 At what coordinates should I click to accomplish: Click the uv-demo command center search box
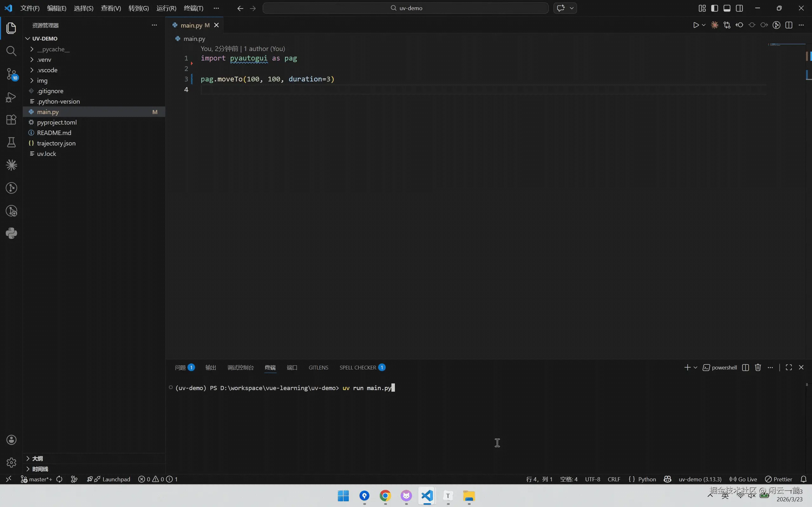pos(405,8)
